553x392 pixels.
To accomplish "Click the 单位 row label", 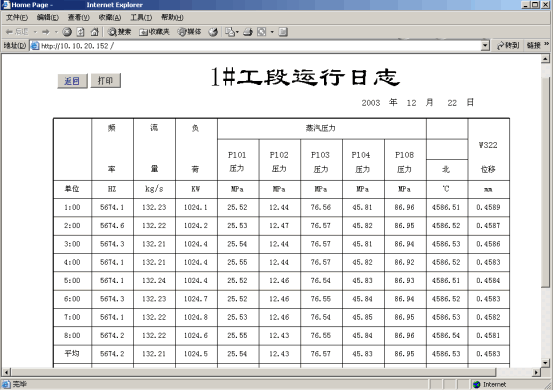I will click(x=72, y=189).
